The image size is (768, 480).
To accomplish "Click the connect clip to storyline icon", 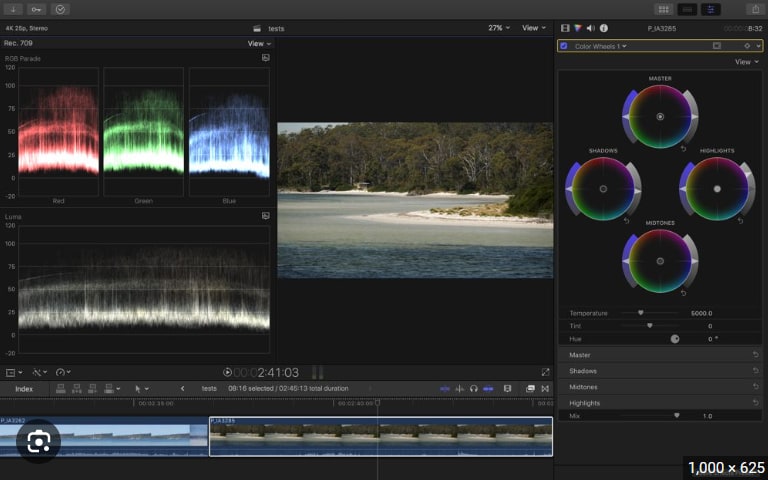I will [x=61, y=388].
